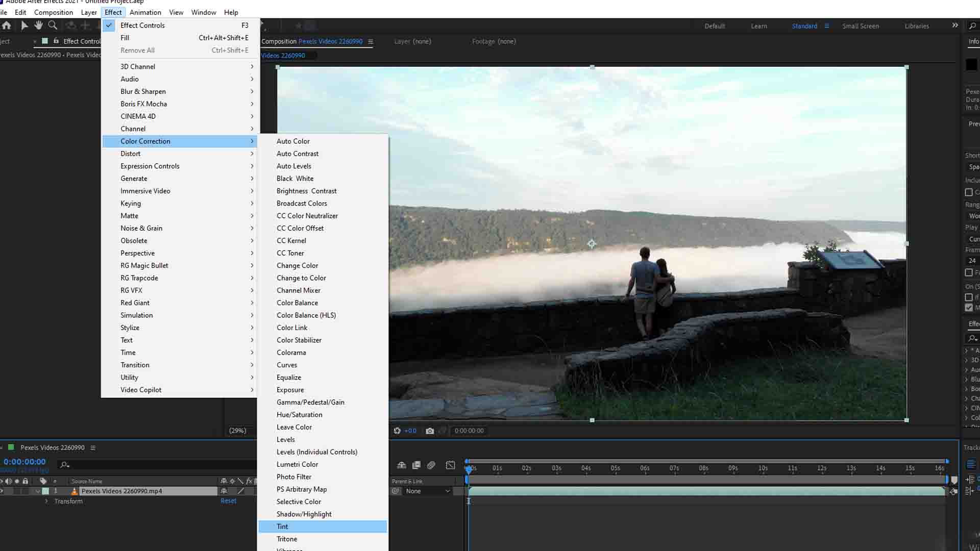The width and height of the screenshot is (980, 551).
Task: Open Composition menu in menu bar
Action: click(x=54, y=12)
